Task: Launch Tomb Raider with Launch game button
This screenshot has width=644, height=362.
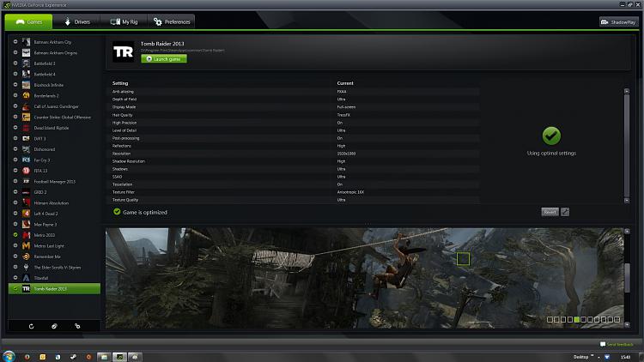Action: pos(164,58)
